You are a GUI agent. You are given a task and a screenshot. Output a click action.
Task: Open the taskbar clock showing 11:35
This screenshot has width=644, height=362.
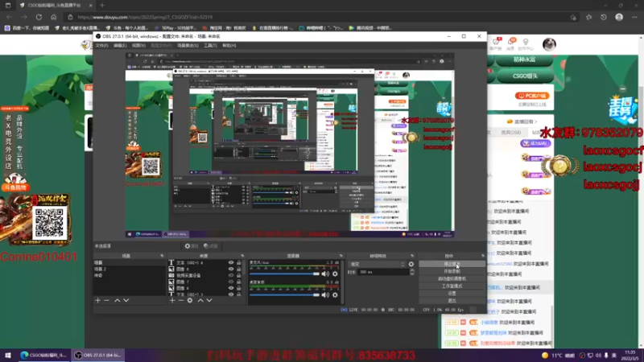click(x=630, y=355)
